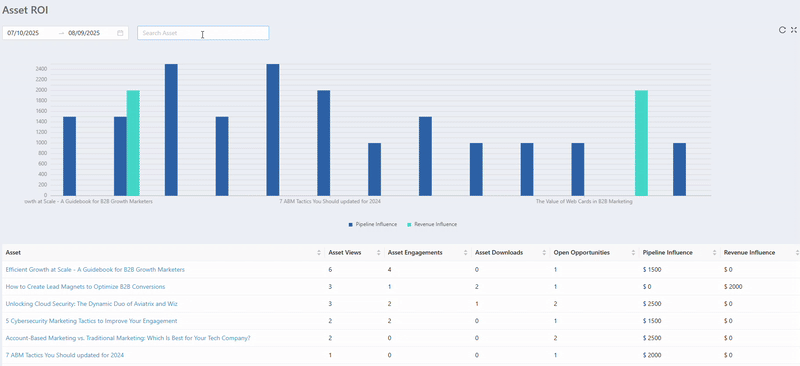
Task: Click the Pipeline Influence column header
Action: [667, 253]
